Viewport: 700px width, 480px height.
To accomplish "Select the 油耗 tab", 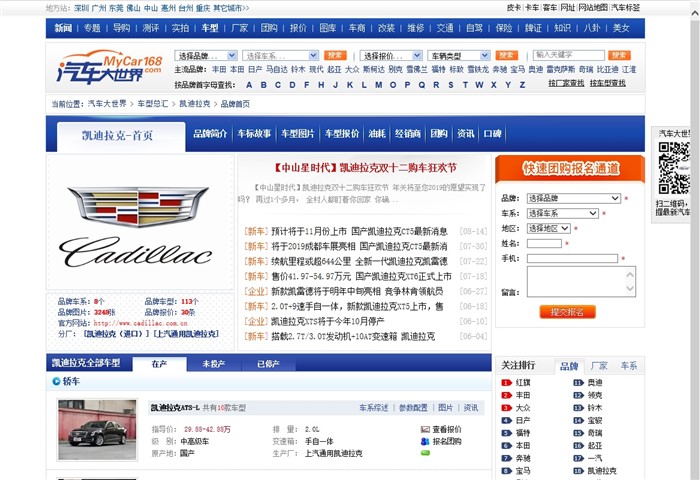I will pyautogui.click(x=377, y=134).
